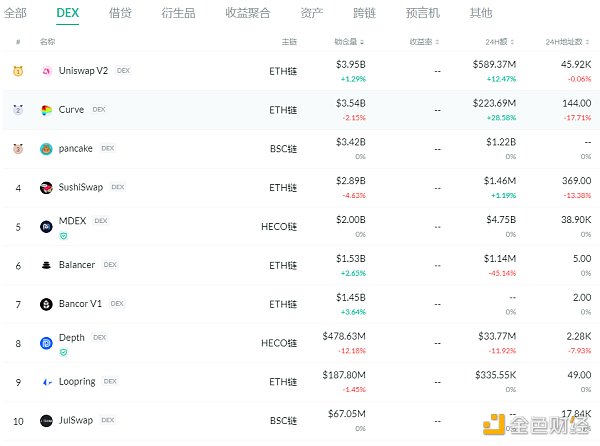Click Uniswap V2 locked value $3.95B
This screenshot has height=446, width=600.
click(351, 64)
